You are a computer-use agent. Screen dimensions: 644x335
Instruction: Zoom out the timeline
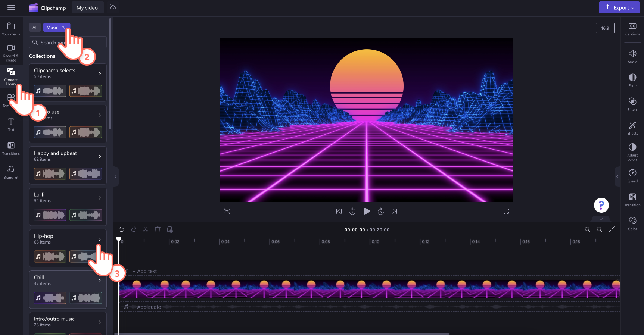click(587, 229)
